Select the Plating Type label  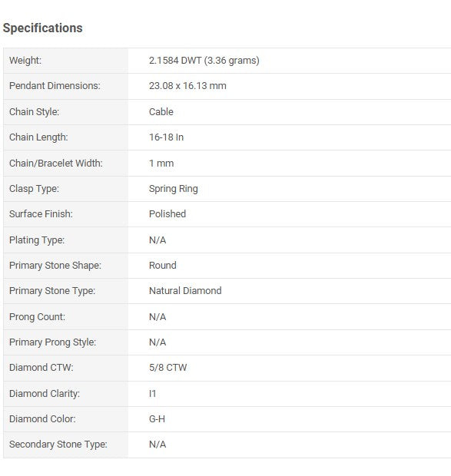37,240
